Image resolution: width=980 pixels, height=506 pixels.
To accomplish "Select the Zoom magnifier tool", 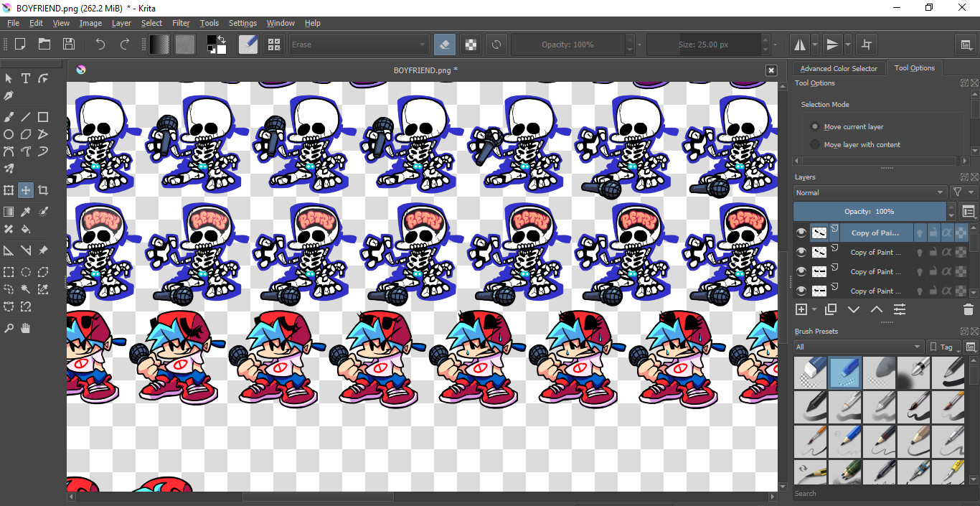I will pos(9,329).
